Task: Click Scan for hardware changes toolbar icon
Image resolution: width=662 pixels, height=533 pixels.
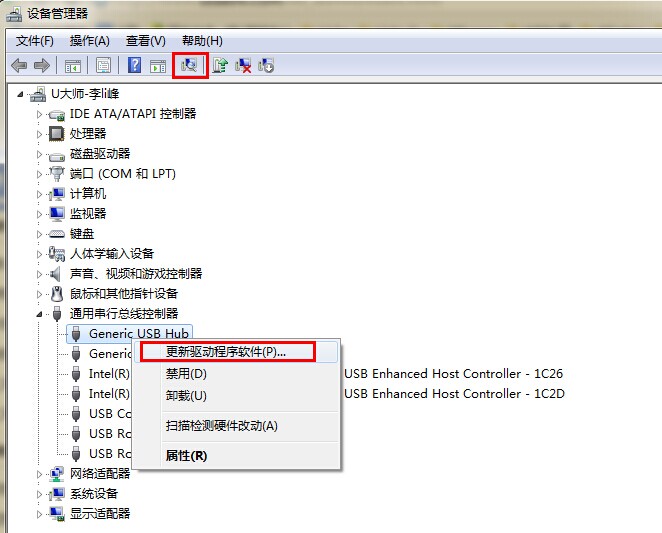Action: click(x=189, y=65)
